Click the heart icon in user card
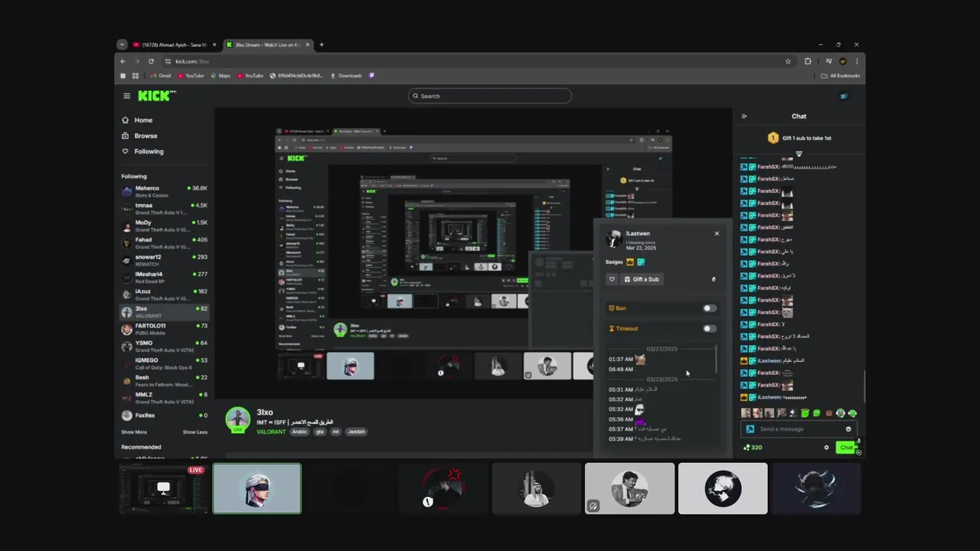980x551 pixels. [612, 279]
